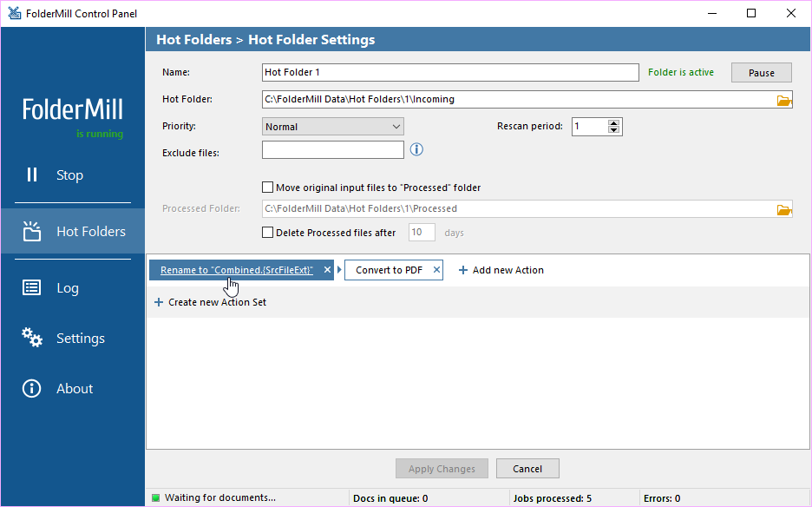The image size is (812, 507).
Task: Click the Rescan period value field
Action: 590,127
